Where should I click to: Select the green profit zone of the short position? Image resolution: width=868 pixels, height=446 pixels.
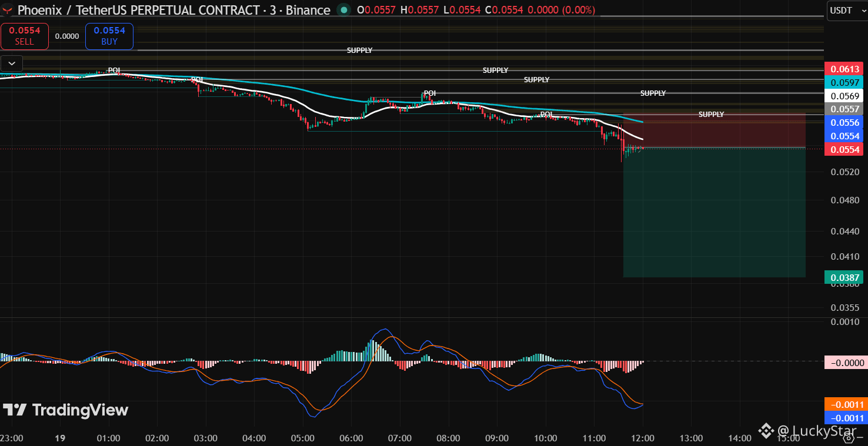point(715,212)
